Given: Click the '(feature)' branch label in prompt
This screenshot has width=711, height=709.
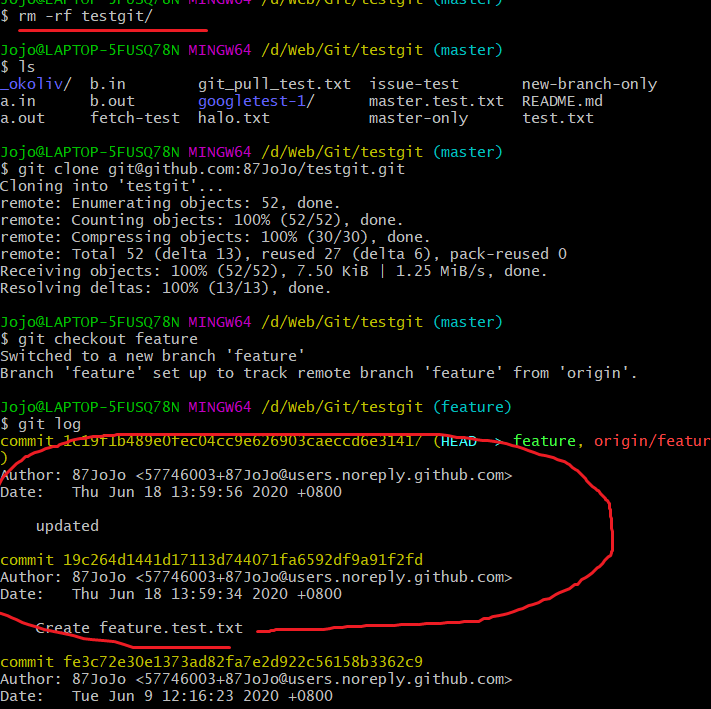Looking at the screenshot, I should pyautogui.click(x=472, y=407).
